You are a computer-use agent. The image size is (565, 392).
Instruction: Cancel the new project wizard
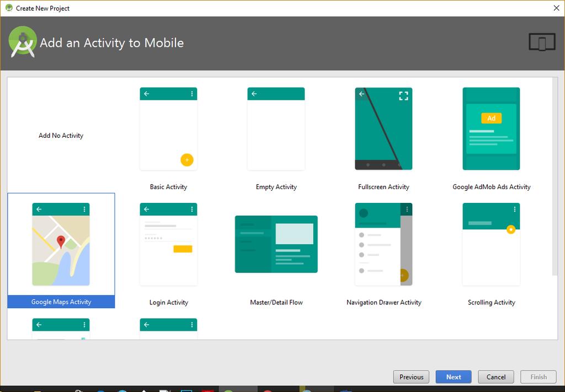coord(496,377)
